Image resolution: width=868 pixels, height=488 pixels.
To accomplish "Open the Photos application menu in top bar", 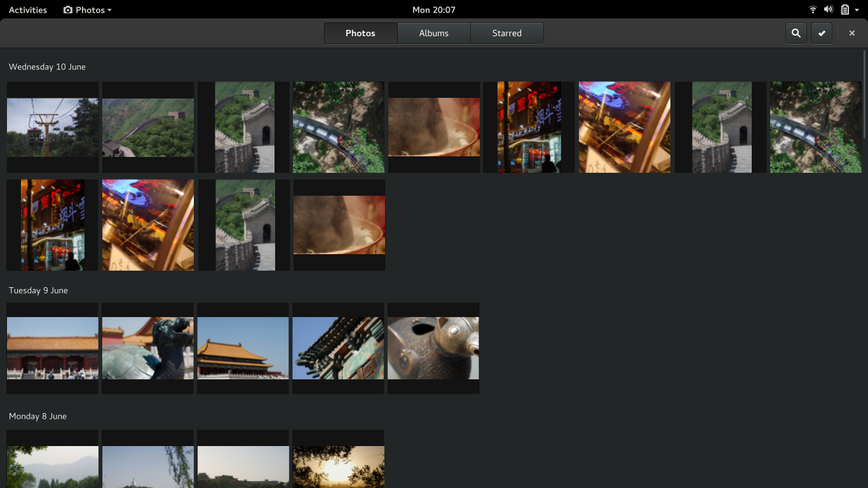I will 88,10.
